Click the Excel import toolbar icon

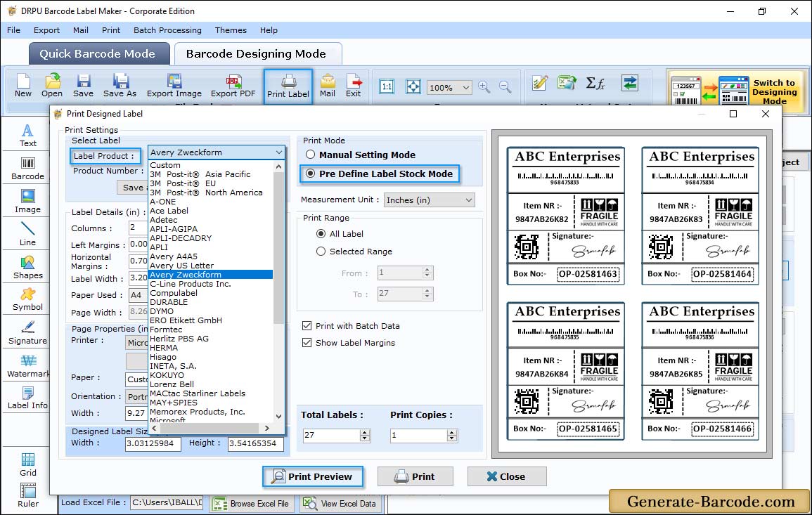567,83
